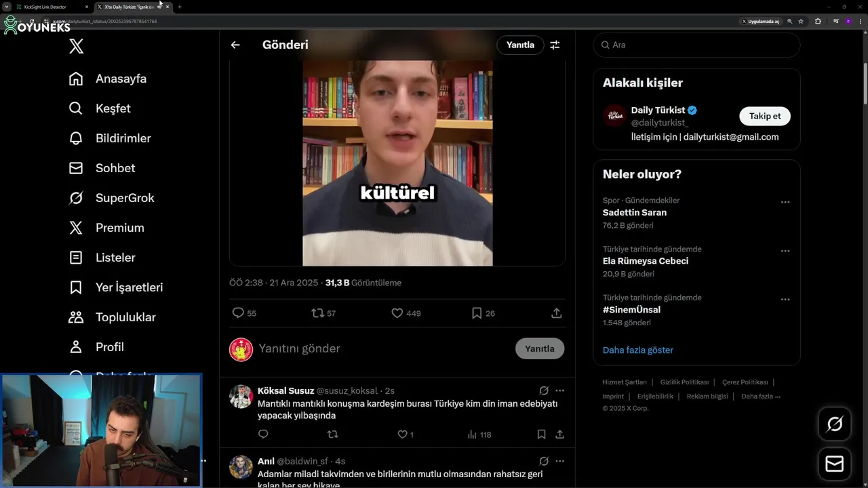Open SuperGrok from sidebar

point(111,198)
